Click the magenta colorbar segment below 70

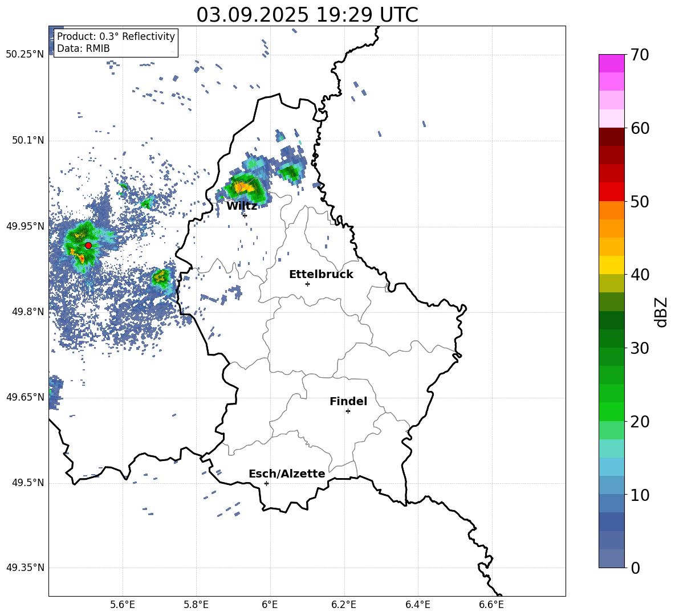(611, 63)
